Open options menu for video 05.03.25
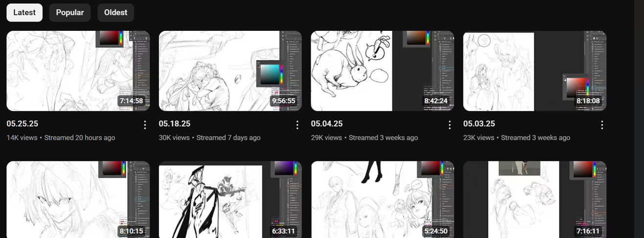This screenshot has width=644, height=238. pyautogui.click(x=602, y=125)
